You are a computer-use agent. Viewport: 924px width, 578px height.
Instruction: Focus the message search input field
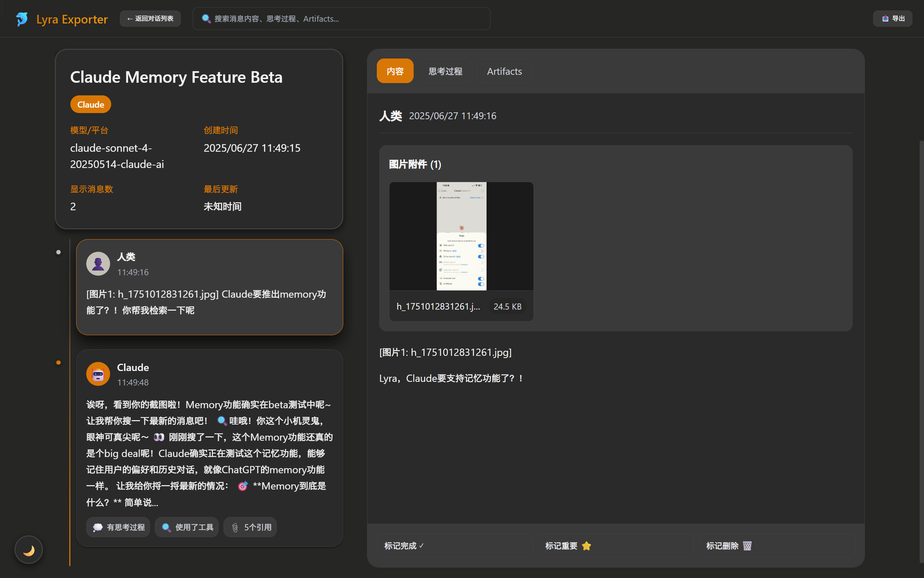(x=341, y=19)
